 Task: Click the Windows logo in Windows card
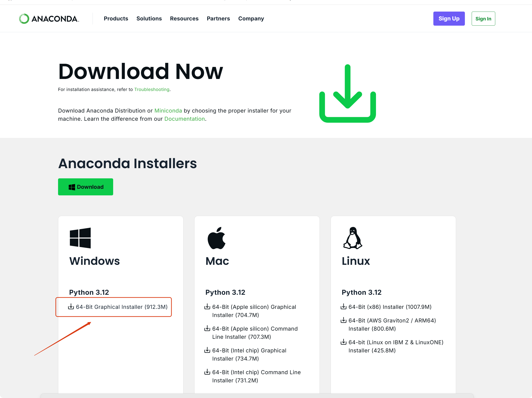click(80, 238)
